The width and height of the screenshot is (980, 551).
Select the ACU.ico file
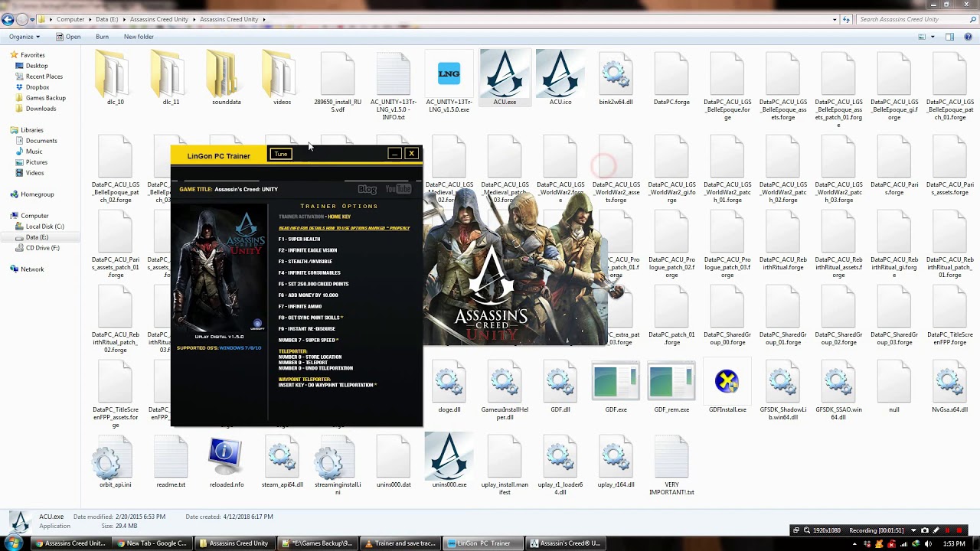coord(560,77)
